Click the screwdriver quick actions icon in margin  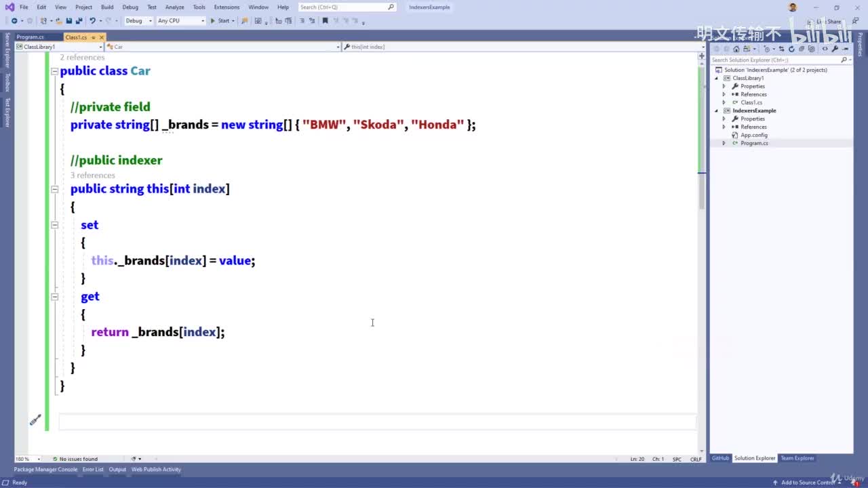pyautogui.click(x=35, y=421)
